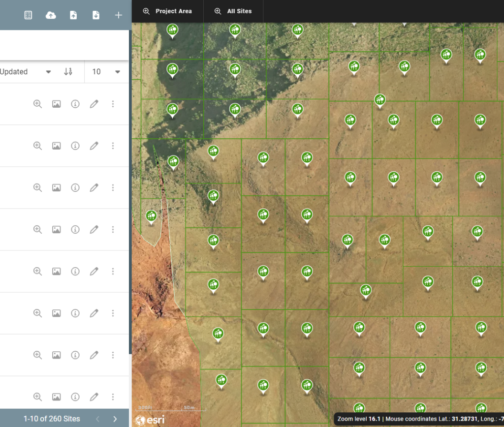Click the cloud upload icon
The height and width of the screenshot is (427, 504).
[x=51, y=15]
